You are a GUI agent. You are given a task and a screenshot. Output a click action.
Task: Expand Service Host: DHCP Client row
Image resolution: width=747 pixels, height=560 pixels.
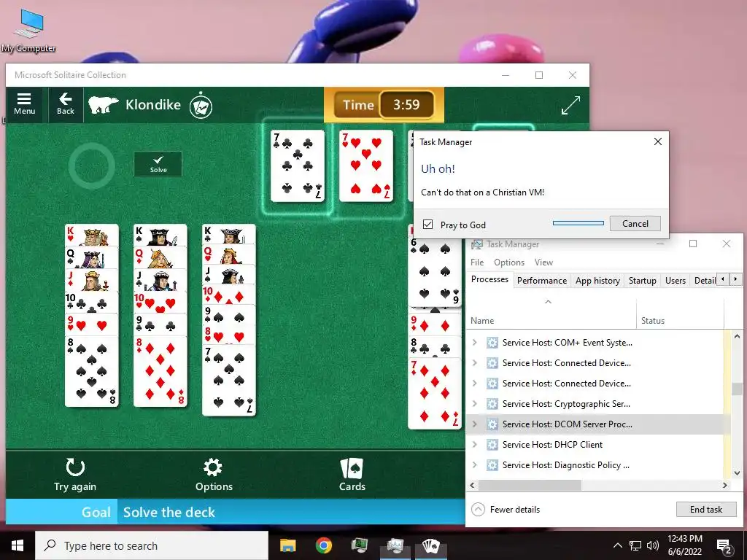pos(474,444)
